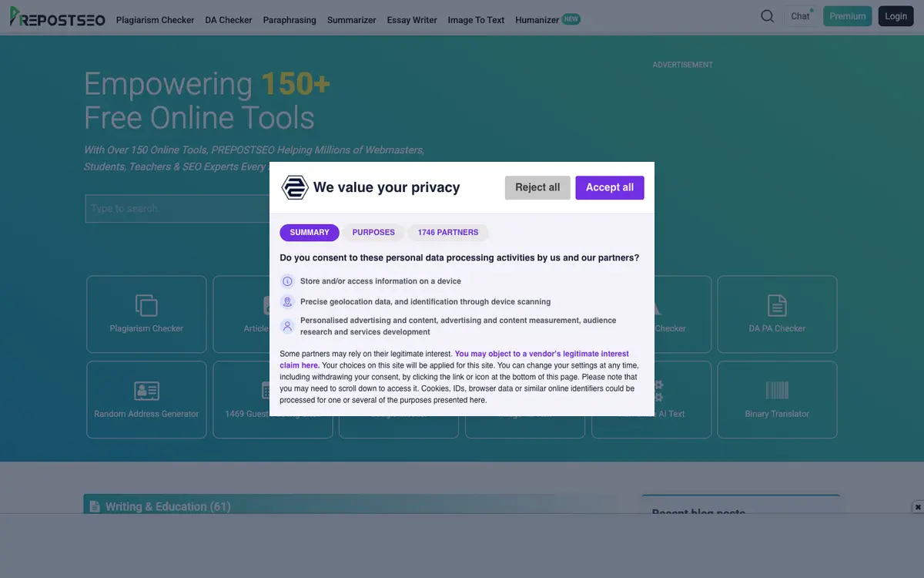Click the personalised advertising person icon

[x=287, y=326]
